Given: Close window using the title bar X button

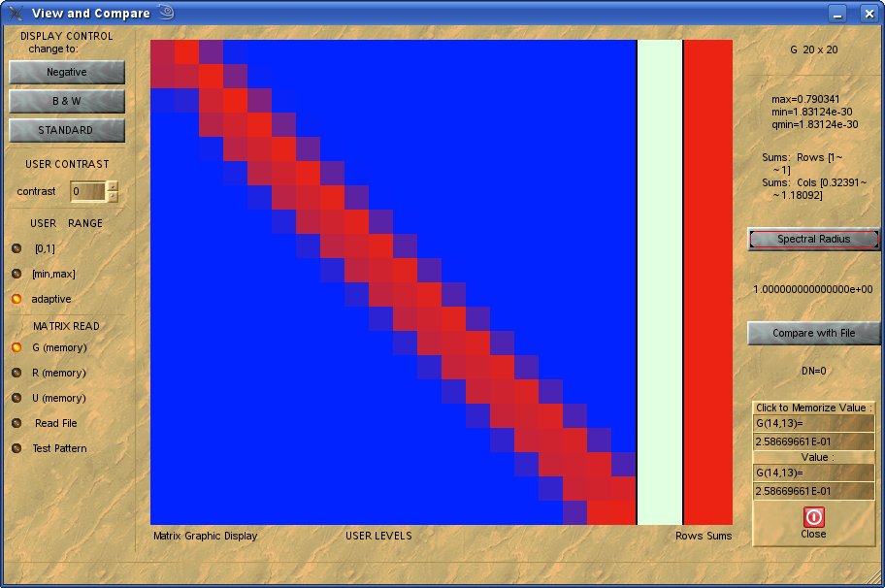Looking at the screenshot, I should click(866, 13).
